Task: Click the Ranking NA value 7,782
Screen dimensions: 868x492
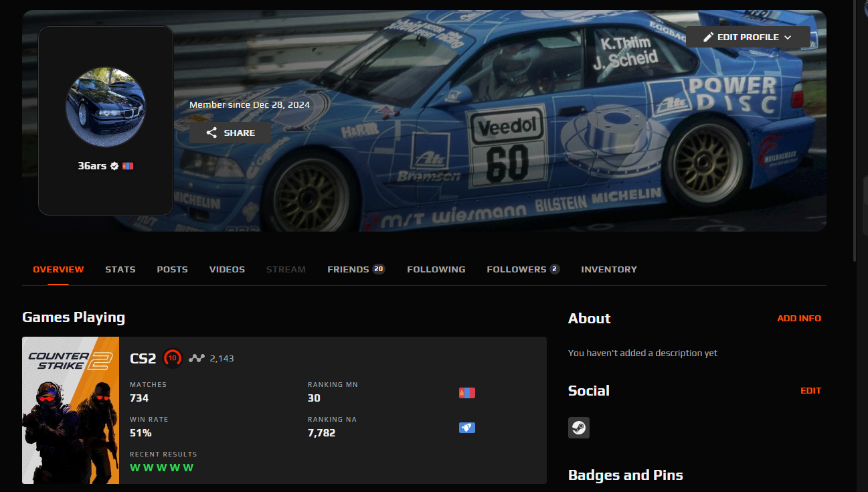Action: click(x=321, y=433)
